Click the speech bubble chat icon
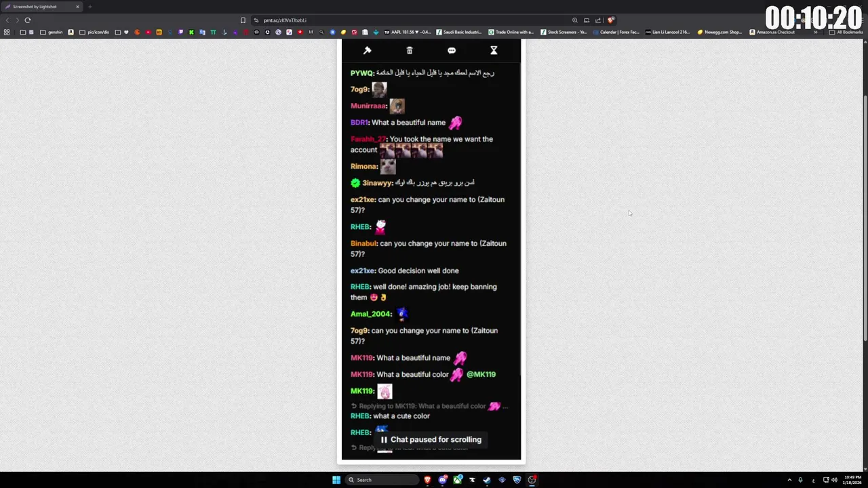The image size is (868, 488). (x=452, y=50)
